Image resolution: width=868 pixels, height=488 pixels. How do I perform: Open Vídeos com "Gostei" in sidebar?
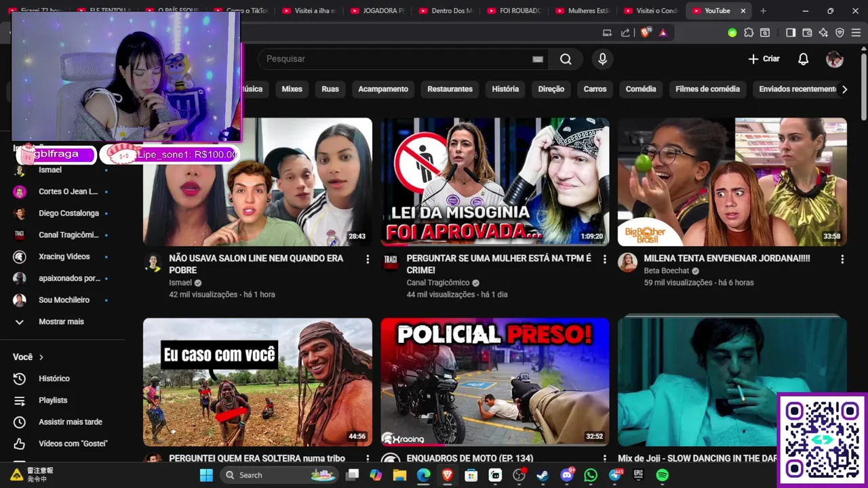pyautogui.click(x=61, y=444)
